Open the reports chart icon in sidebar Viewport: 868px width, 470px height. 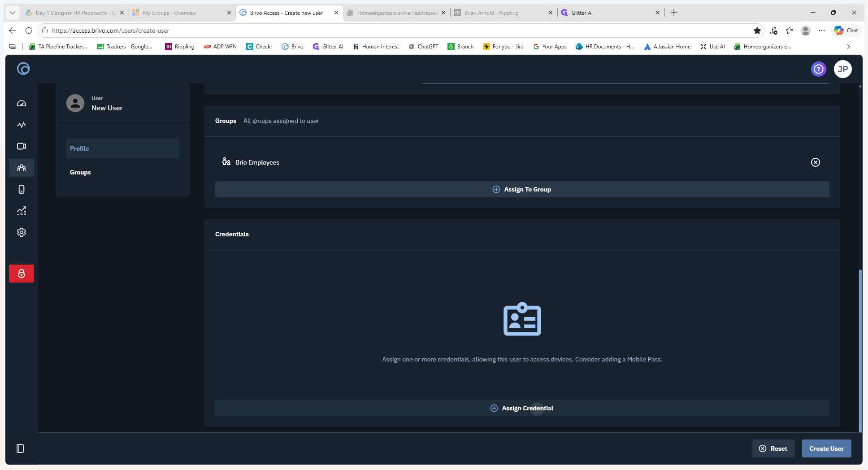[x=22, y=211]
